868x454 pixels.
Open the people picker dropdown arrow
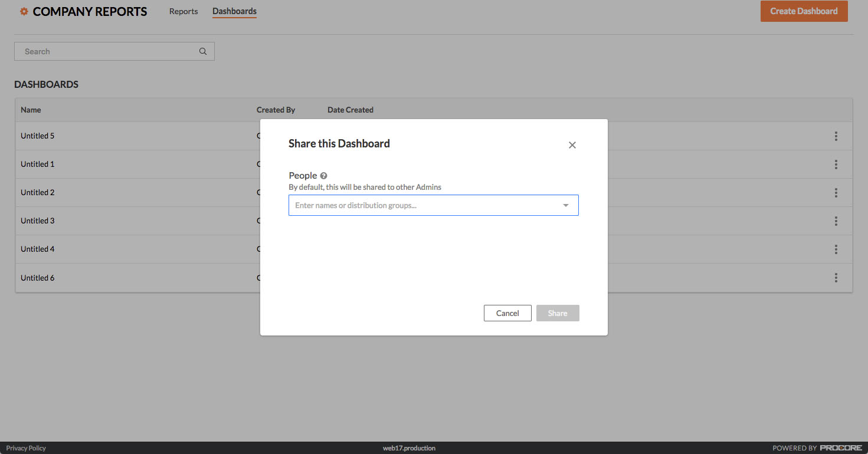[566, 205]
